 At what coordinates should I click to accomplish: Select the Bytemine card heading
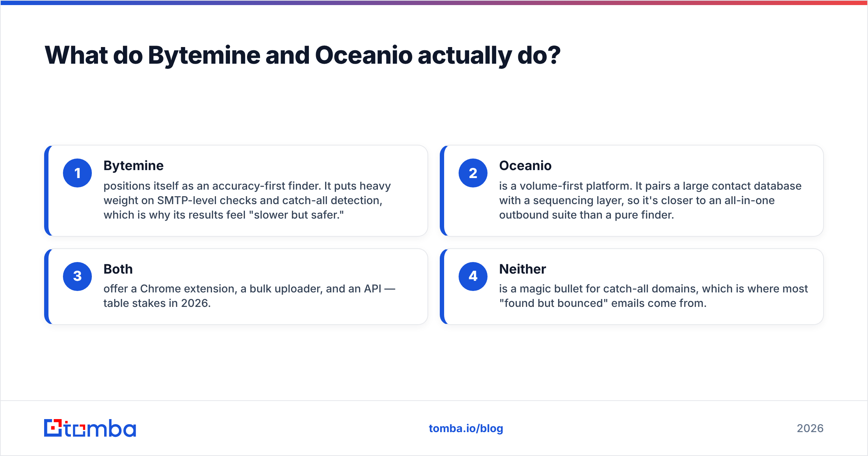pos(133,166)
